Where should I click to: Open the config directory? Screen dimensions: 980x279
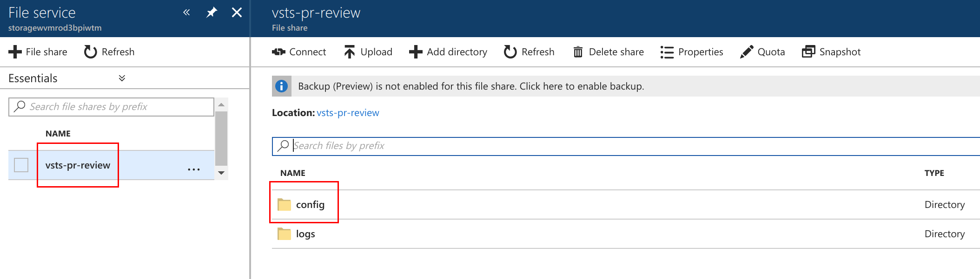pyautogui.click(x=310, y=205)
